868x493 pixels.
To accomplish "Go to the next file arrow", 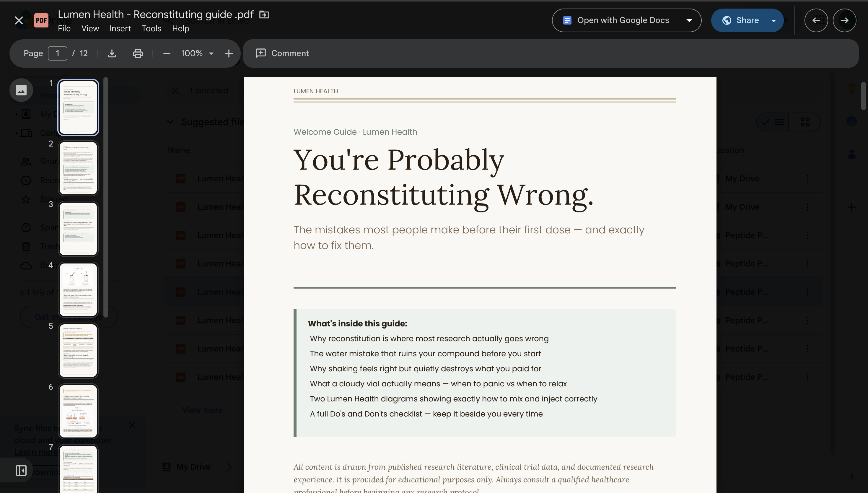I will [x=844, y=20].
